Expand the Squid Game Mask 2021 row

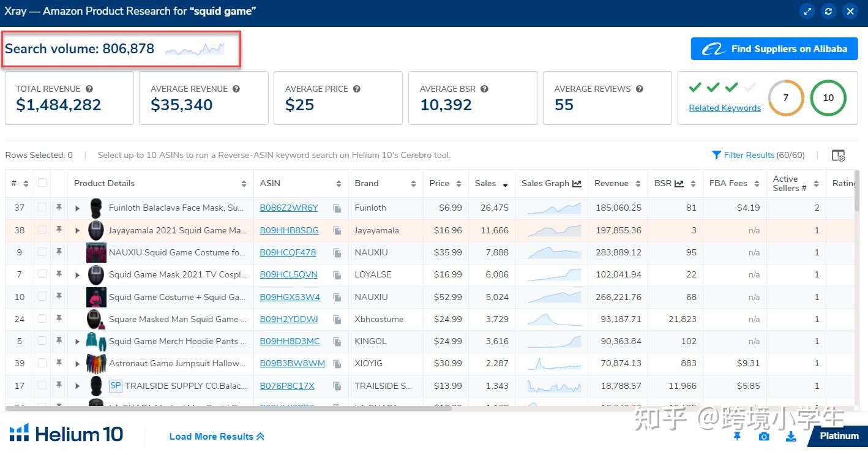pyautogui.click(x=77, y=275)
